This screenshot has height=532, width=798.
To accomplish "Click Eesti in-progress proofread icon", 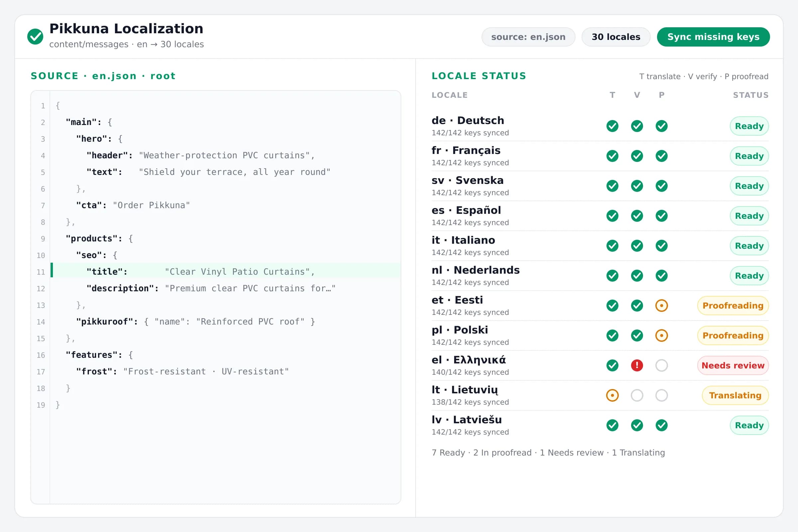I will tap(662, 306).
